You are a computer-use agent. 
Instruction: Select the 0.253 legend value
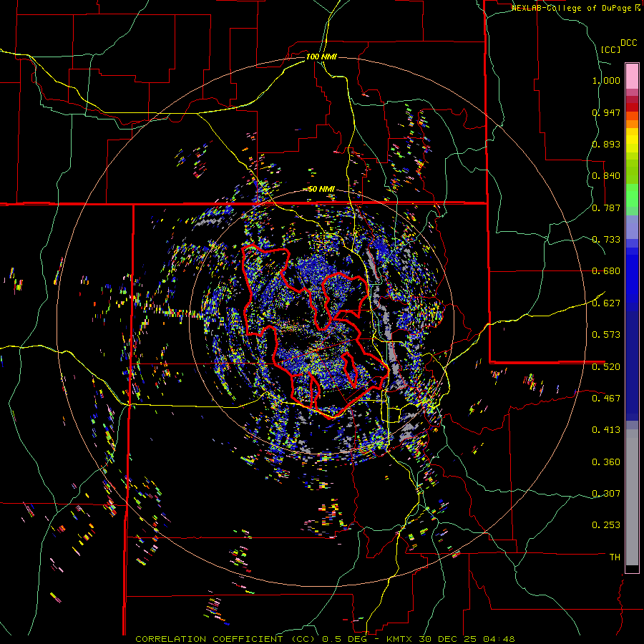pos(606,525)
